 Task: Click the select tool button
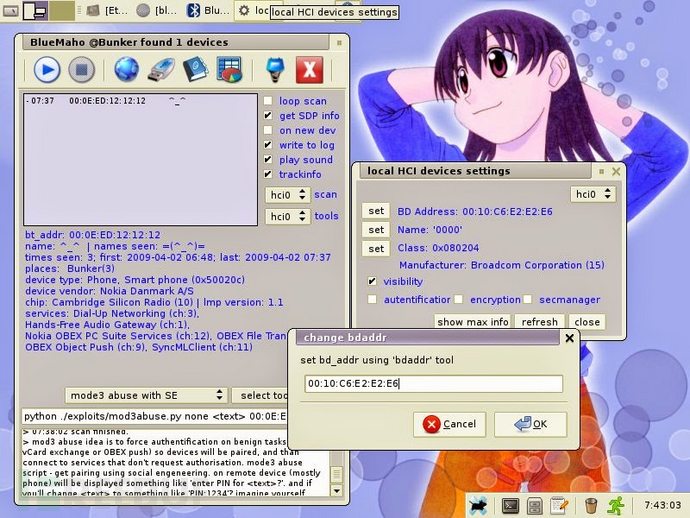click(x=260, y=395)
